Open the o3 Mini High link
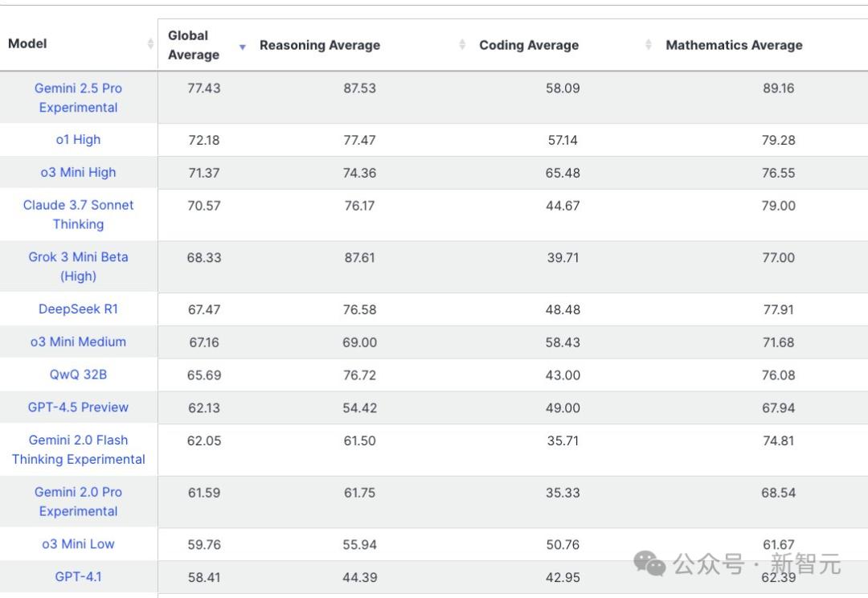Image resolution: width=868 pixels, height=598 pixels. (78, 172)
